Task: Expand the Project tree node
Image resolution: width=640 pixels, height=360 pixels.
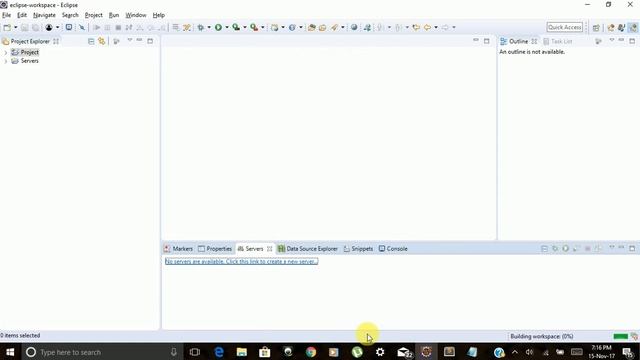Action: point(6,53)
